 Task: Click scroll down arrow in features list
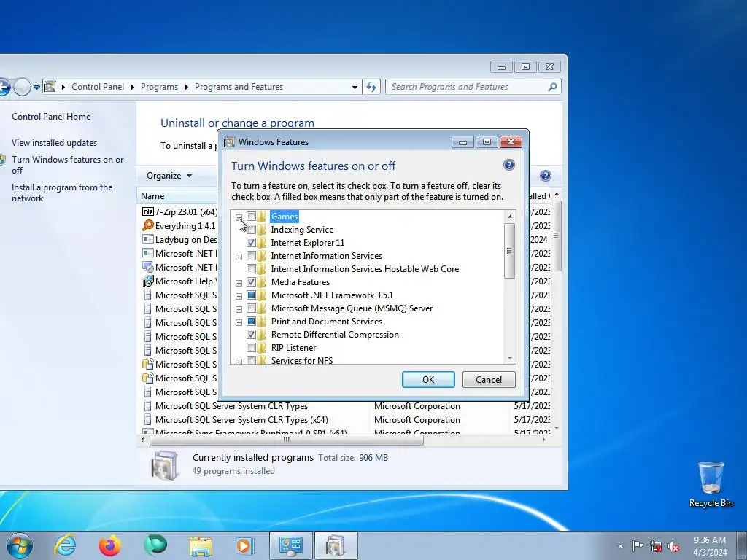tap(510, 357)
